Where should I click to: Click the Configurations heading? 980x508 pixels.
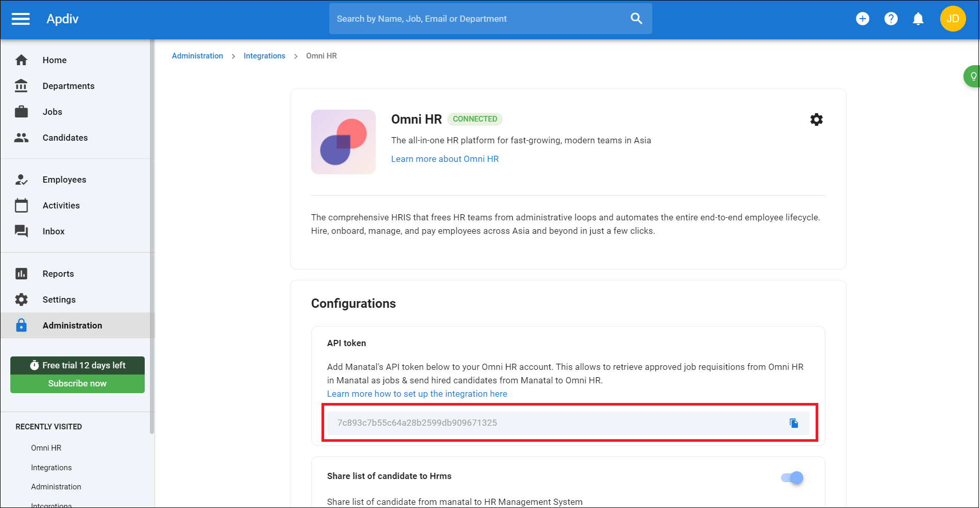coord(354,304)
